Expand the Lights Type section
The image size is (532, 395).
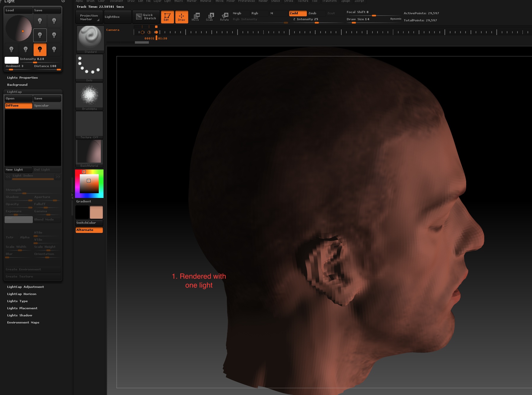(x=17, y=301)
